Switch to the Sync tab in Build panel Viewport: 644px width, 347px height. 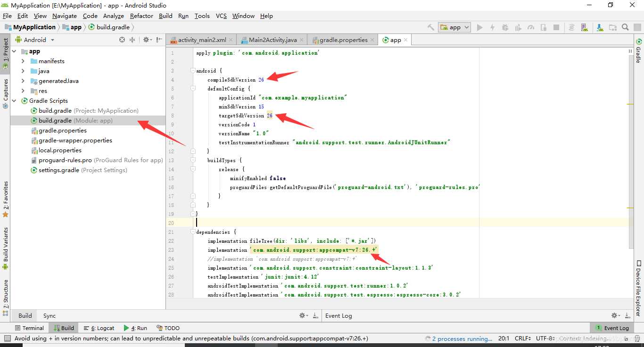pos(50,315)
